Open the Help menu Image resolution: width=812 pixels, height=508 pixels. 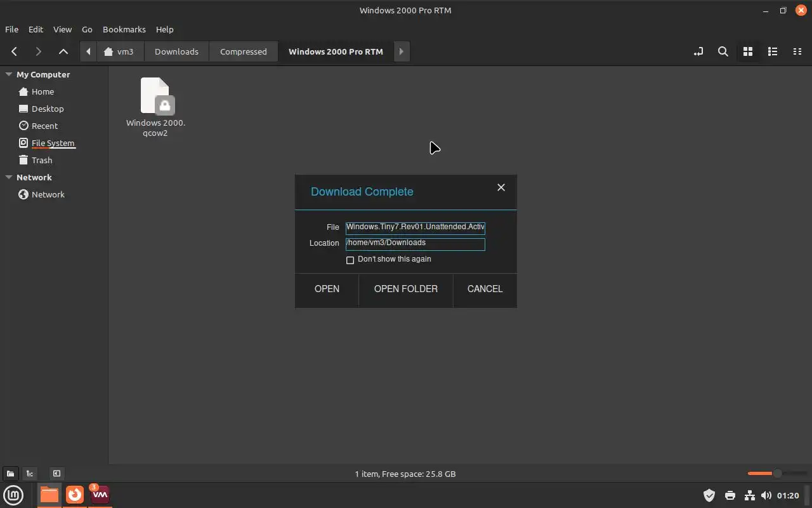click(164, 29)
